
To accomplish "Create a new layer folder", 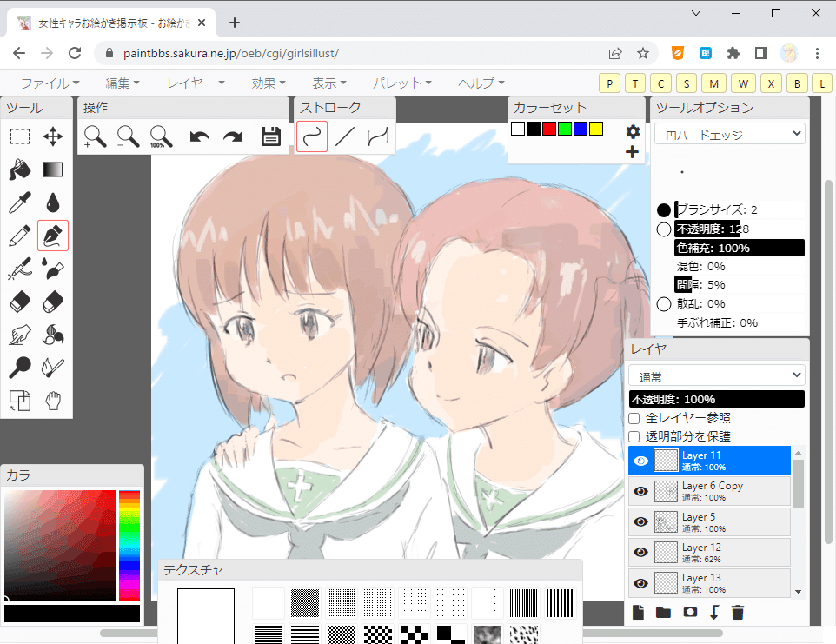I will tap(663, 612).
